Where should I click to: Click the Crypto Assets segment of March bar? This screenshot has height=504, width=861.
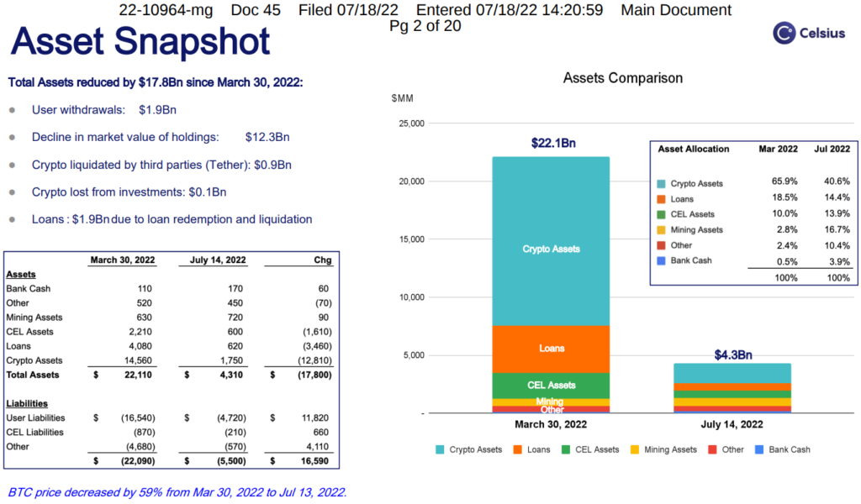point(551,249)
